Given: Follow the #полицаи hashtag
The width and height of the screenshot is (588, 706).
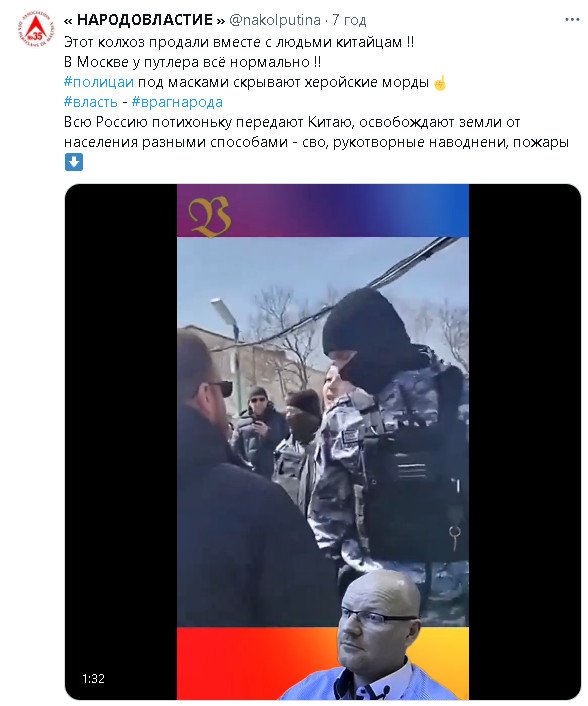Looking at the screenshot, I should [99, 82].
